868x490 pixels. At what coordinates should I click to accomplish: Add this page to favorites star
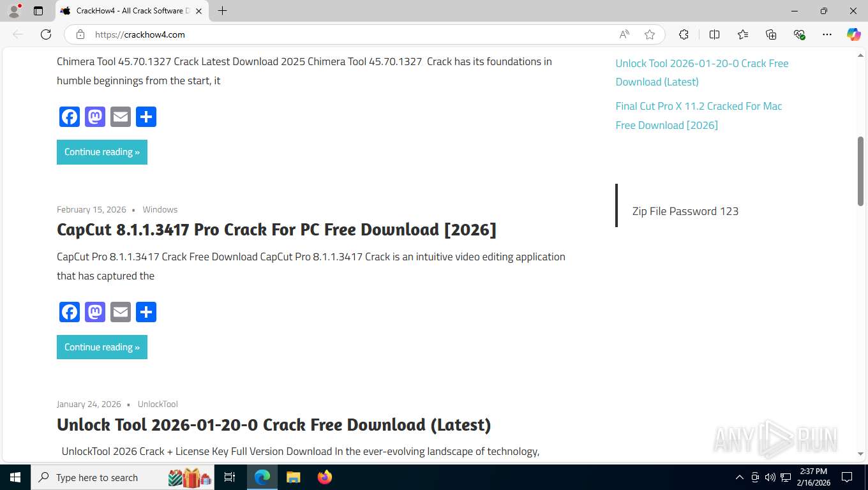click(650, 34)
